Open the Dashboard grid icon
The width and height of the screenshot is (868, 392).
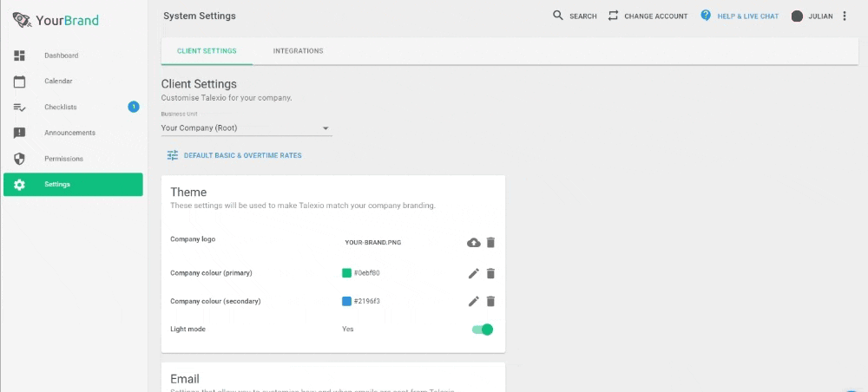pyautogui.click(x=19, y=56)
